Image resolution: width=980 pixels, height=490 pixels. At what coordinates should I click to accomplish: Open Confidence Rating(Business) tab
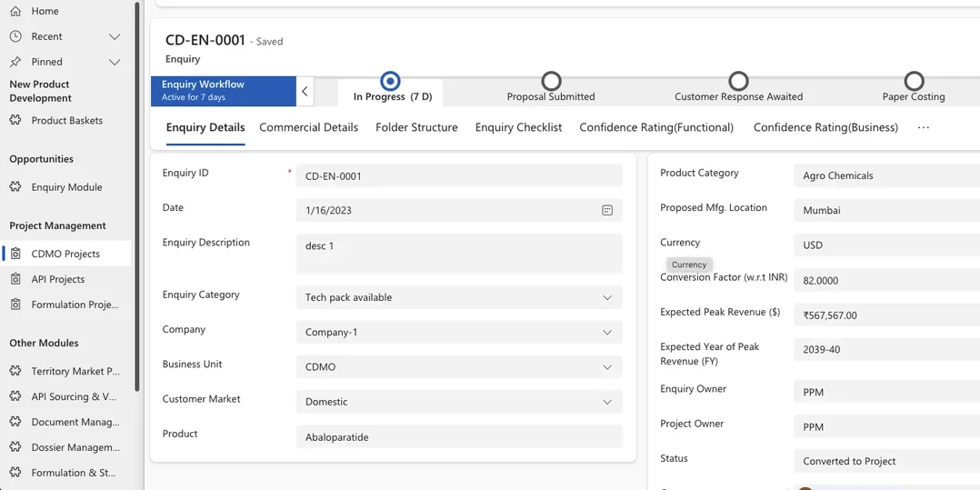click(x=825, y=127)
